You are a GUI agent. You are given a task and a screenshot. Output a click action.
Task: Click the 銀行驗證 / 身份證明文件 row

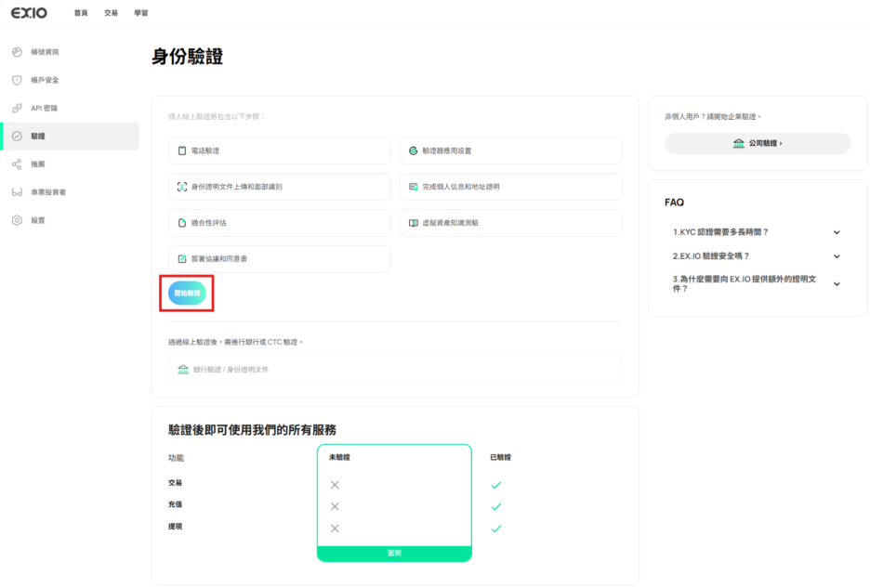click(395, 370)
